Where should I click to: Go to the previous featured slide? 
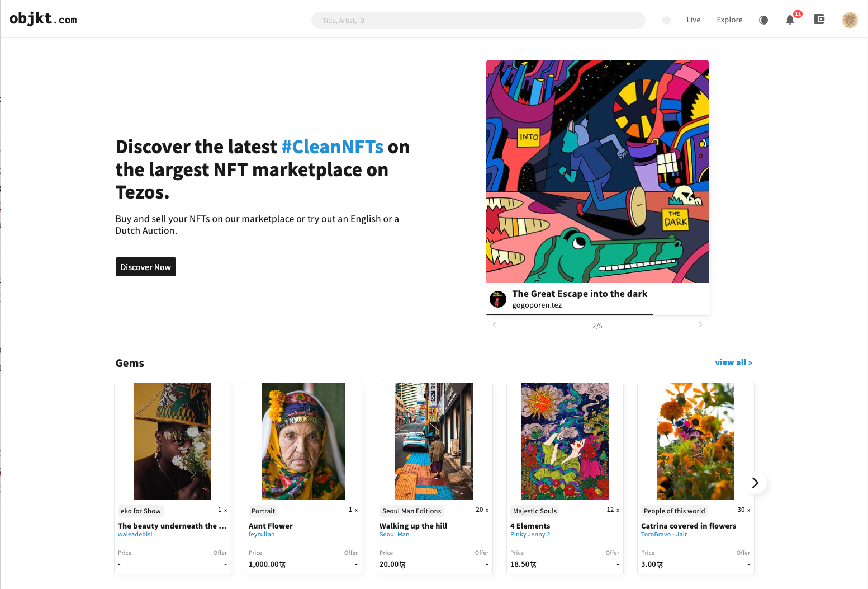494,325
